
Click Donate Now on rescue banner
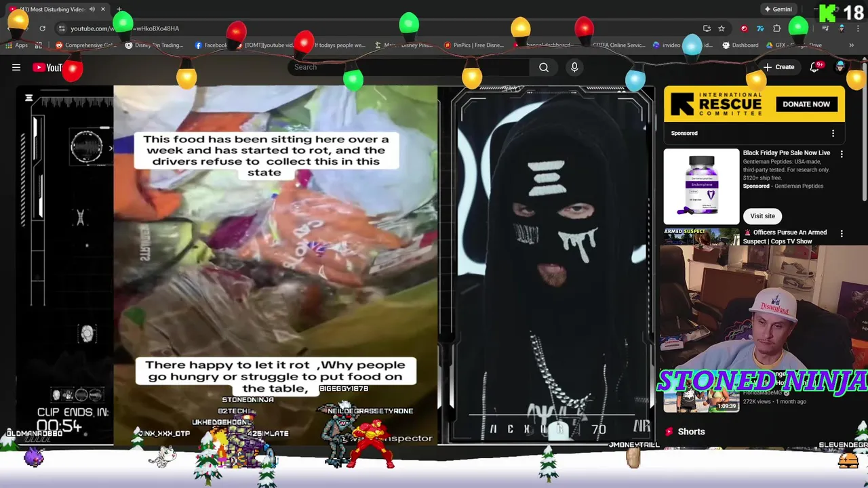pyautogui.click(x=806, y=104)
